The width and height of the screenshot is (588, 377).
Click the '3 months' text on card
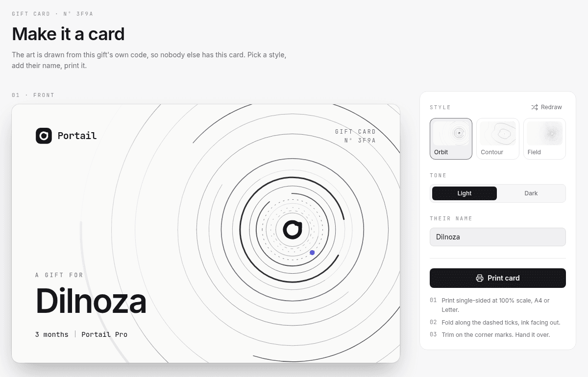(x=52, y=334)
